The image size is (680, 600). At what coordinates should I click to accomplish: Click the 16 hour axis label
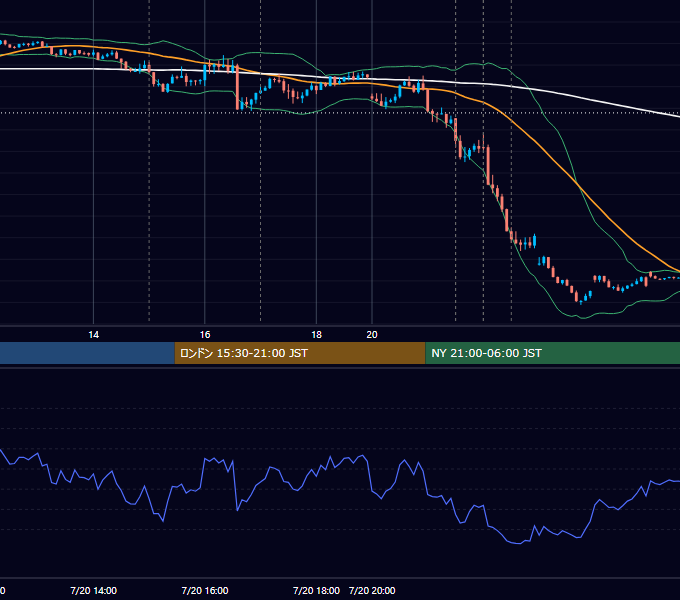(205, 335)
